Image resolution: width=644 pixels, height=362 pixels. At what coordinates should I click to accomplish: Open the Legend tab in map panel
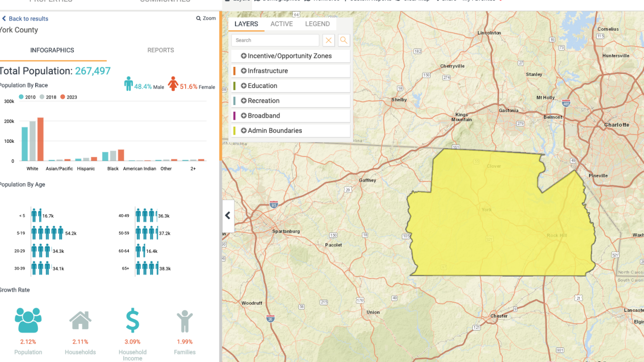point(317,24)
